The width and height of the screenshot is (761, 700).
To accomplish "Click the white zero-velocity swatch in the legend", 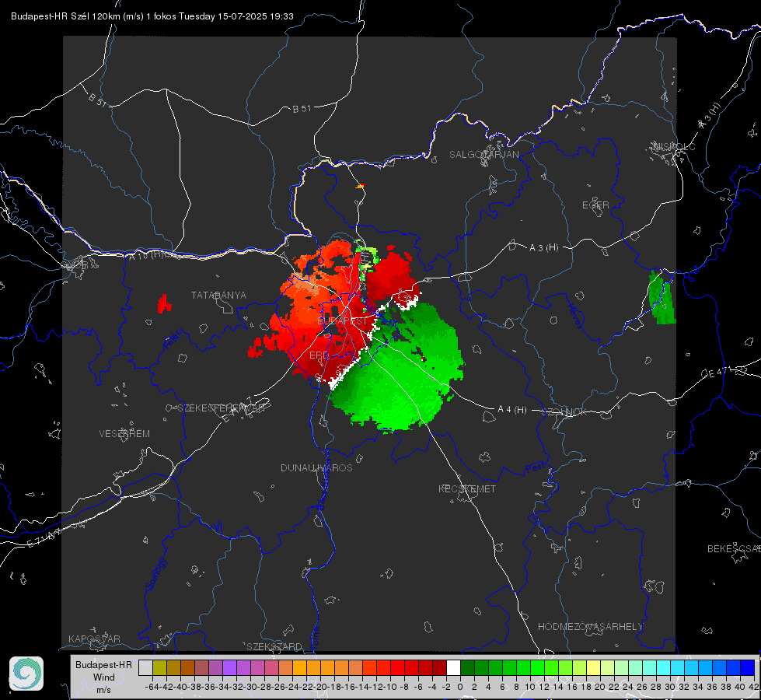I will tap(453, 667).
